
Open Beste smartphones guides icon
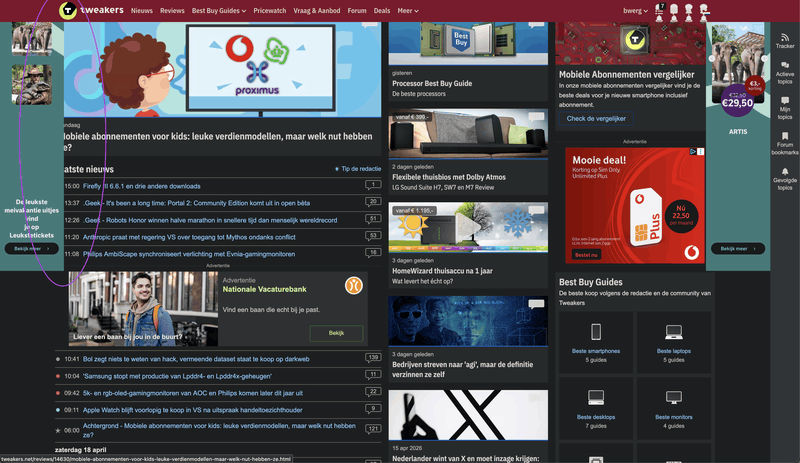pos(596,332)
